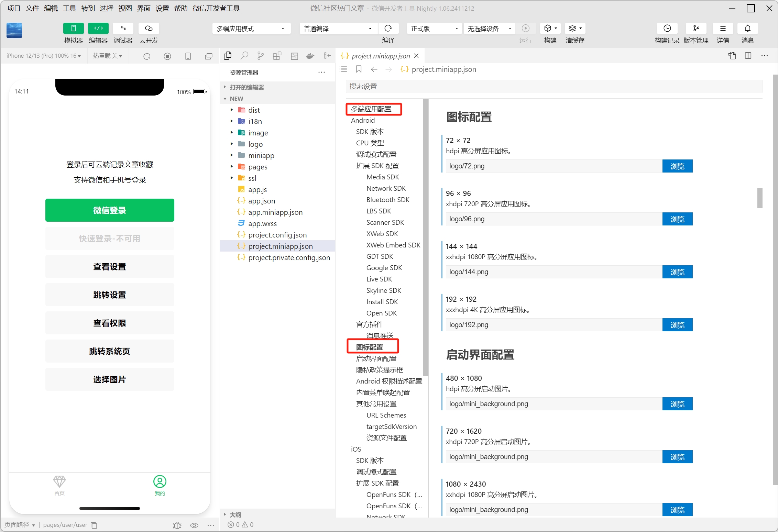Open the device selection dropdown

pos(489,29)
